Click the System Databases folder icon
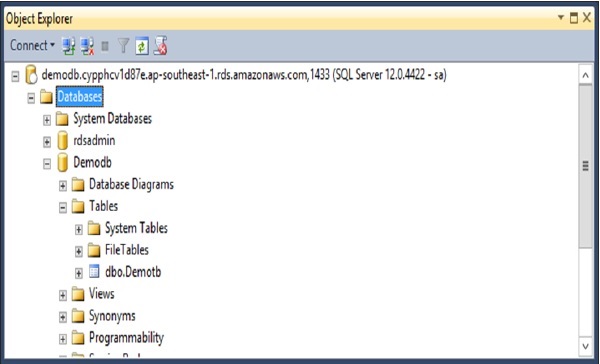This screenshot has width=600, height=364. (x=62, y=119)
